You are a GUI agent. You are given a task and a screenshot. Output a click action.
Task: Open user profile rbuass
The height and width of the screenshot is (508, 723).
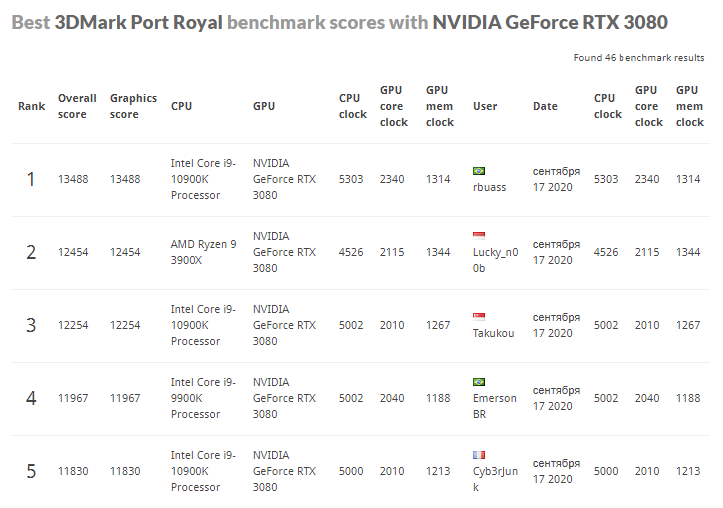coord(490,187)
